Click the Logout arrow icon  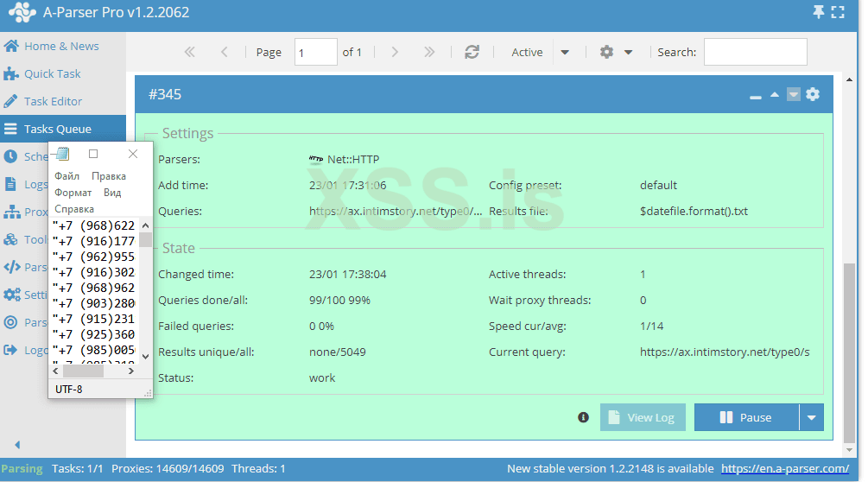pyautogui.click(x=10, y=350)
